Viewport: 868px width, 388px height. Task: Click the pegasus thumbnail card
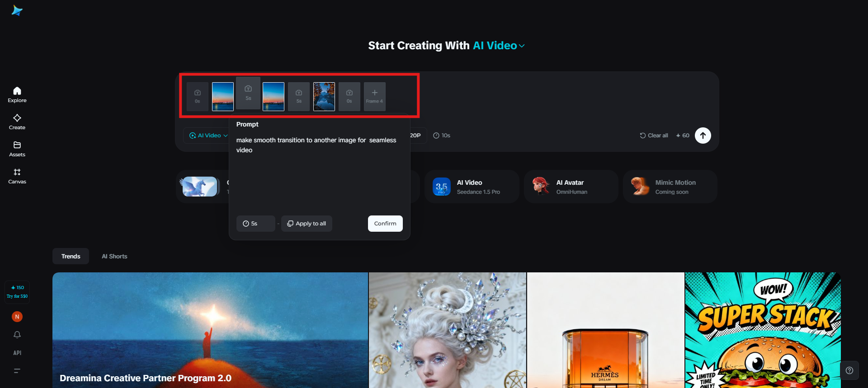200,187
